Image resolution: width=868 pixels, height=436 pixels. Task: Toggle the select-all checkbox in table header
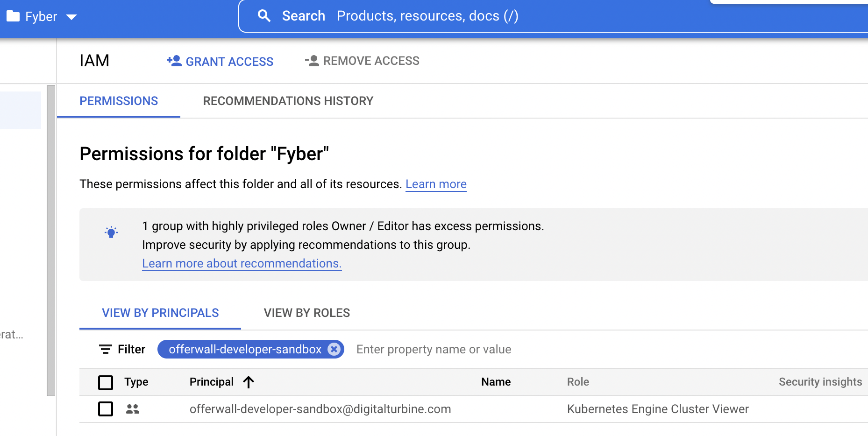point(106,382)
